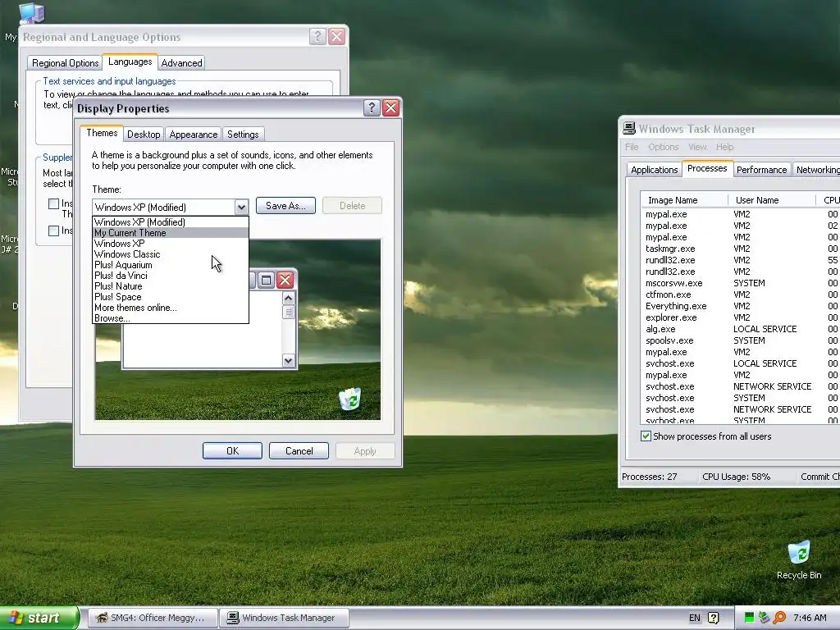Screen dimensions: 840x630
Task: Choose My Current Theme in the list
Action: click(171, 232)
